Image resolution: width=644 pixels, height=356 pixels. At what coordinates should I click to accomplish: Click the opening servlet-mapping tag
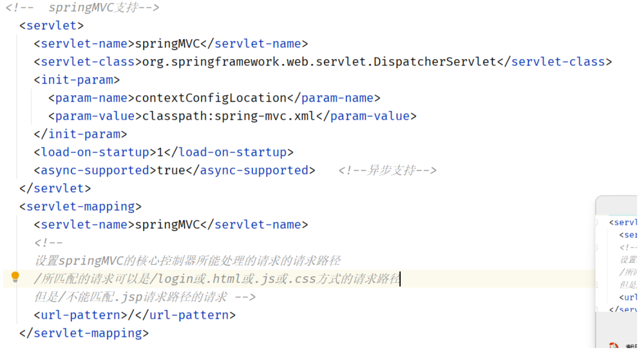click(x=80, y=206)
